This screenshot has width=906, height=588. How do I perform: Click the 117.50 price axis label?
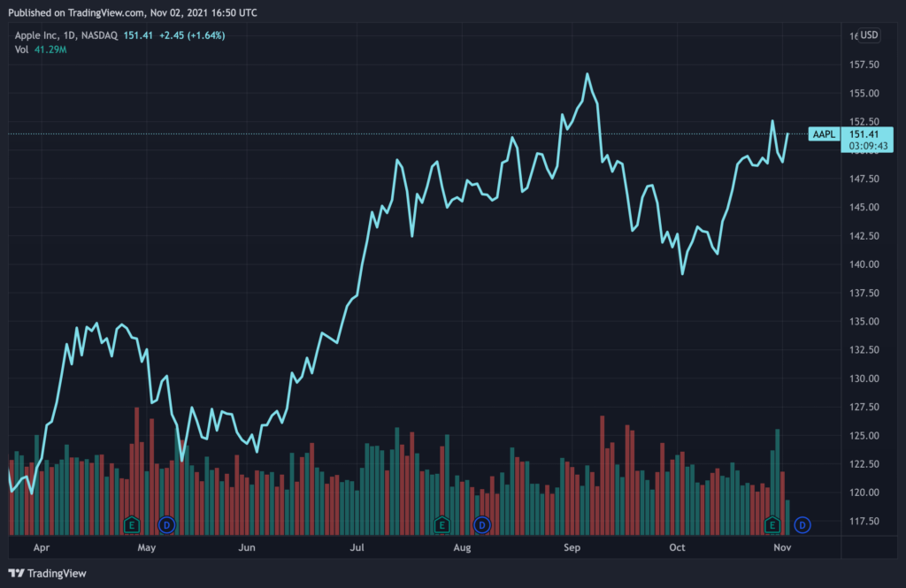[x=864, y=521]
